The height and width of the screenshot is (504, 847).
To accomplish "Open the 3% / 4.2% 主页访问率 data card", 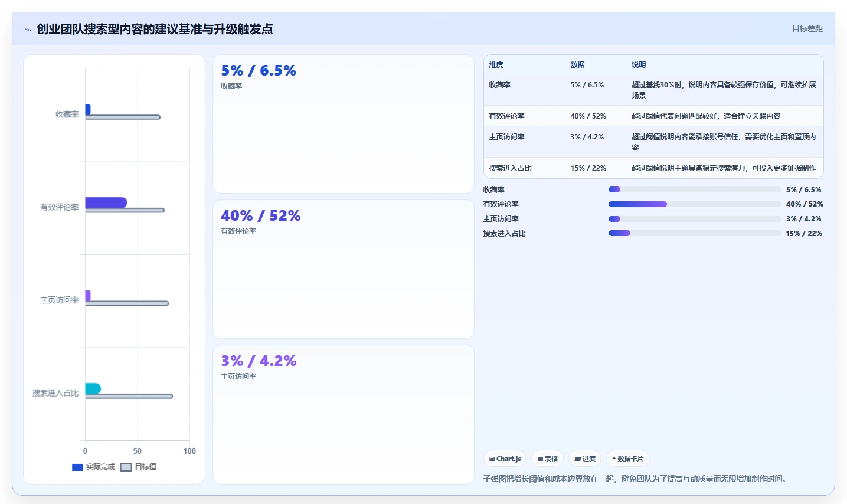I will 344,414.
